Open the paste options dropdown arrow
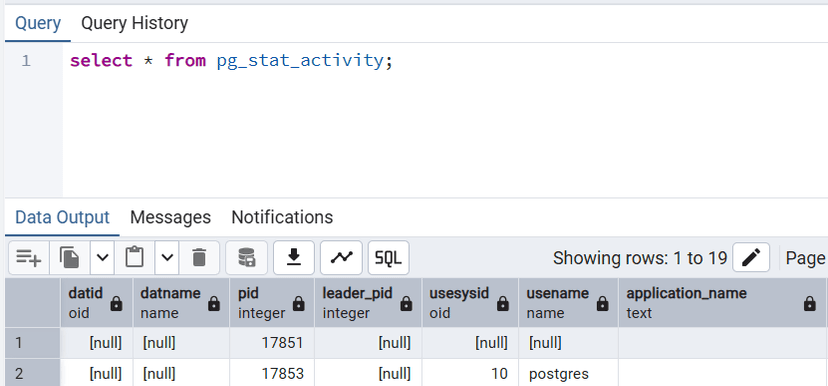Viewport: 828px width, 386px height. (x=167, y=258)
